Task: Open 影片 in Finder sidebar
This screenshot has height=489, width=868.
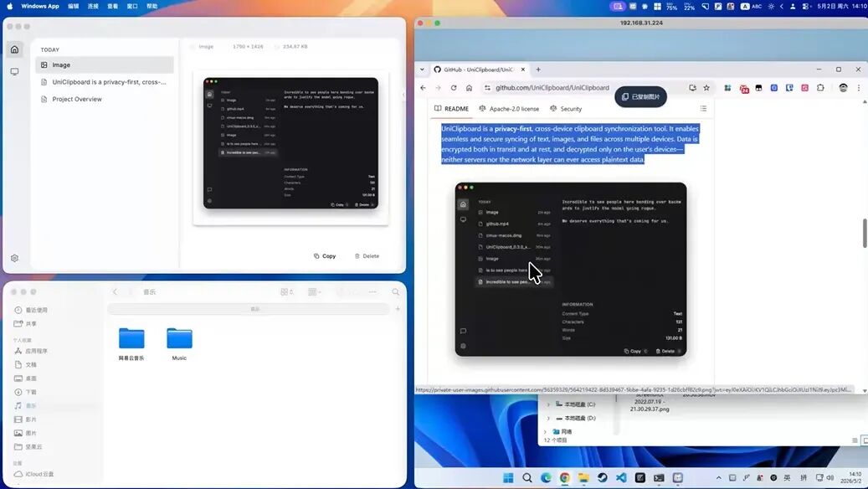Action: point(26,420)
